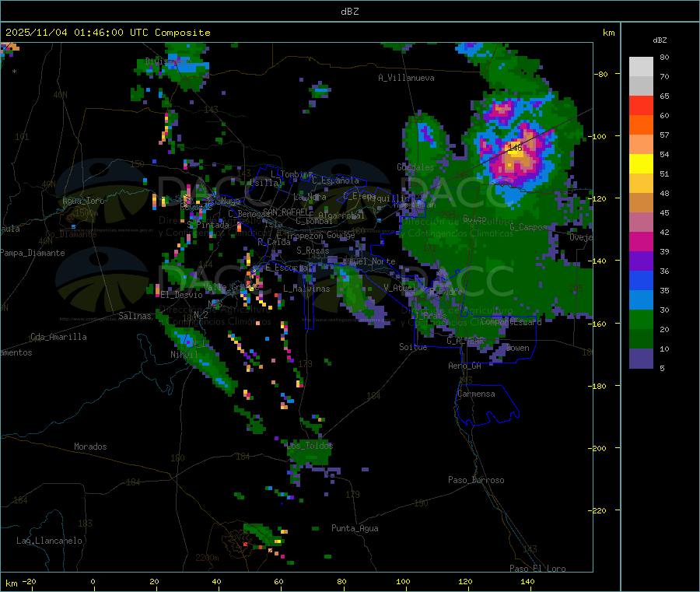
Task: Click the 'Soitue' map label
Action: tap(413, 347)
